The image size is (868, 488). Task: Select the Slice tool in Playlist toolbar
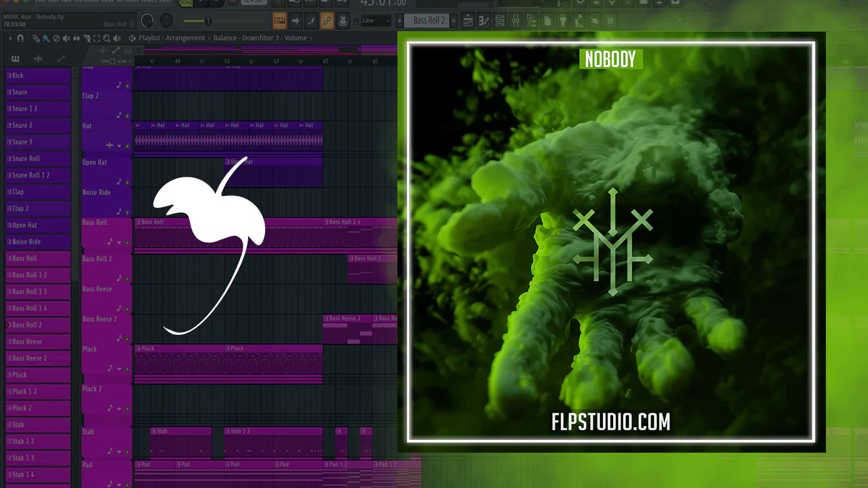(x=86, y=39)
